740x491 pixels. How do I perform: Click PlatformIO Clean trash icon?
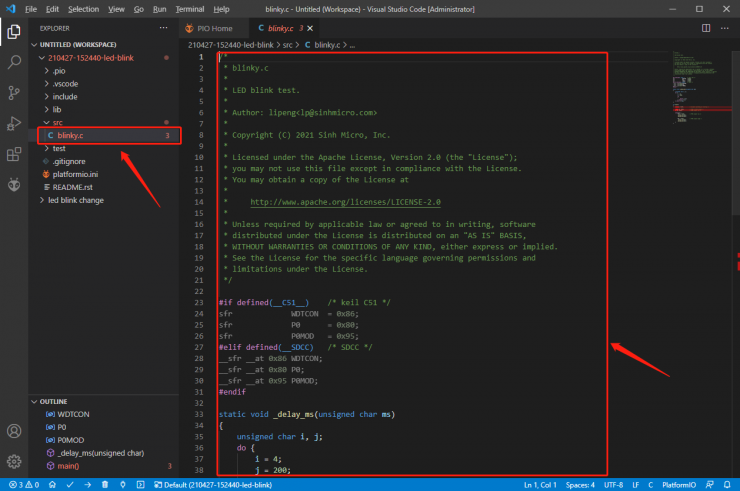(105, 485)
